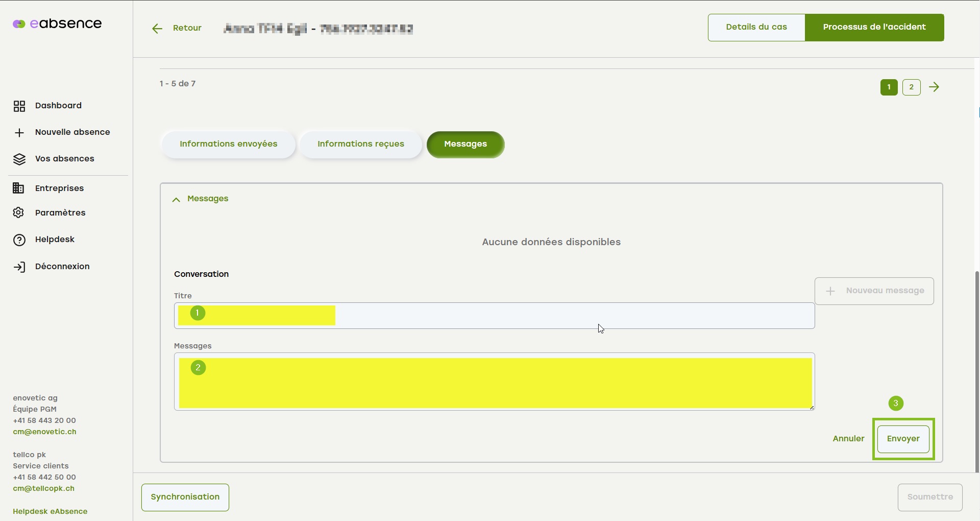Click the Synchronisation button

(x=185, y=498)
